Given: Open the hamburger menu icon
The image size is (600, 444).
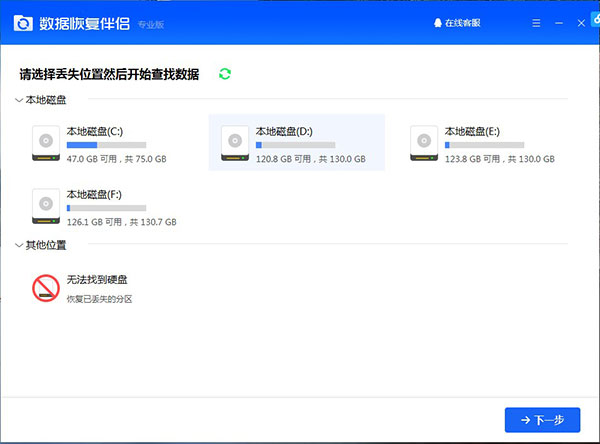Looking at the screenshot, I should tap(536, 23).
